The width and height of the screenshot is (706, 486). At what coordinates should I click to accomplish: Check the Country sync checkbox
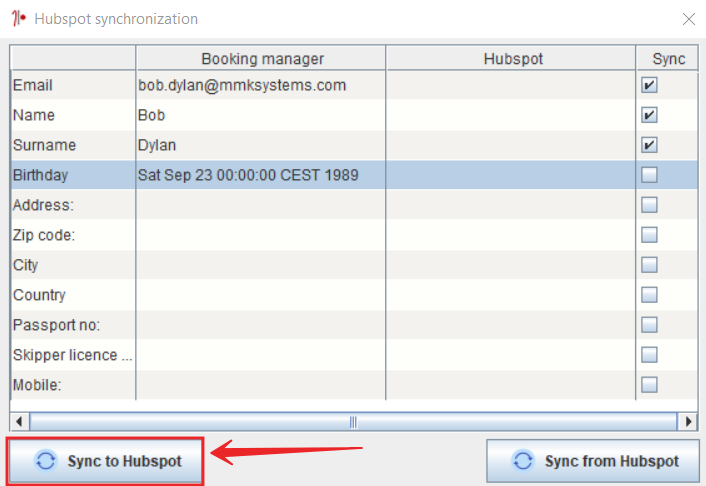tap(649, 295)
